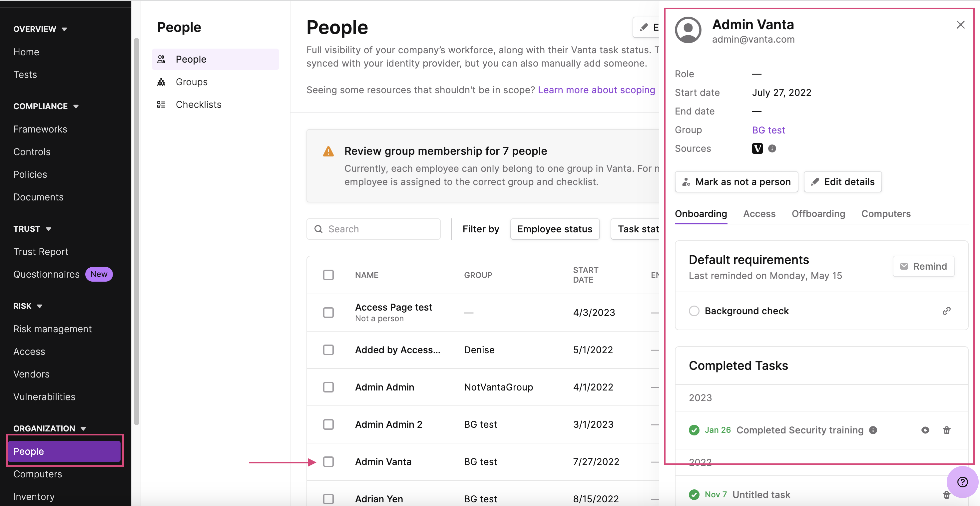The image size is (980, 506).
Task: Go to Home in the sidebar
Action: coord(26,52)
